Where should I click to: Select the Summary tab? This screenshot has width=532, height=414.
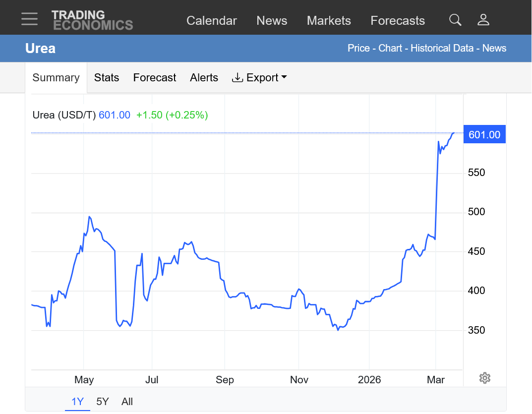point(56,78)
